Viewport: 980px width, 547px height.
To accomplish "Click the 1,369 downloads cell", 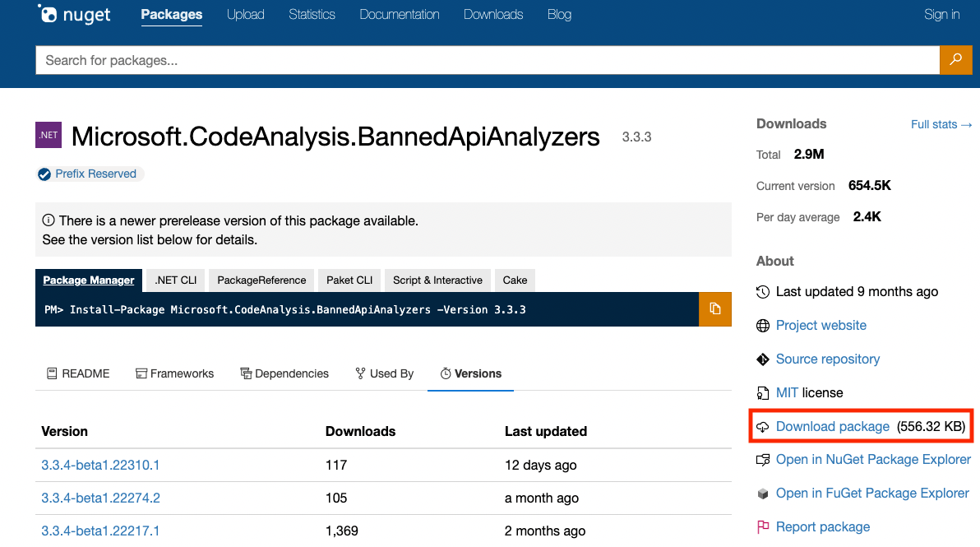I will point(342,531).
